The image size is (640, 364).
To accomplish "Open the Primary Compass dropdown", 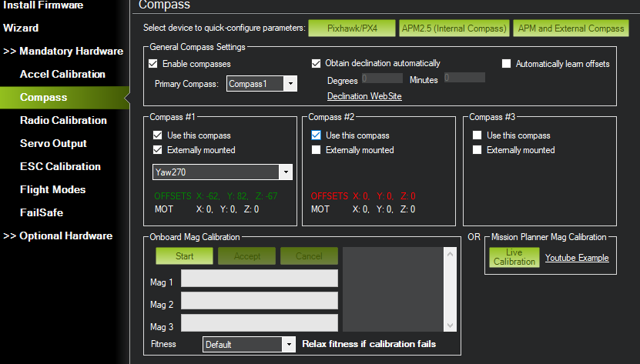I will click(x=262, y=84).
